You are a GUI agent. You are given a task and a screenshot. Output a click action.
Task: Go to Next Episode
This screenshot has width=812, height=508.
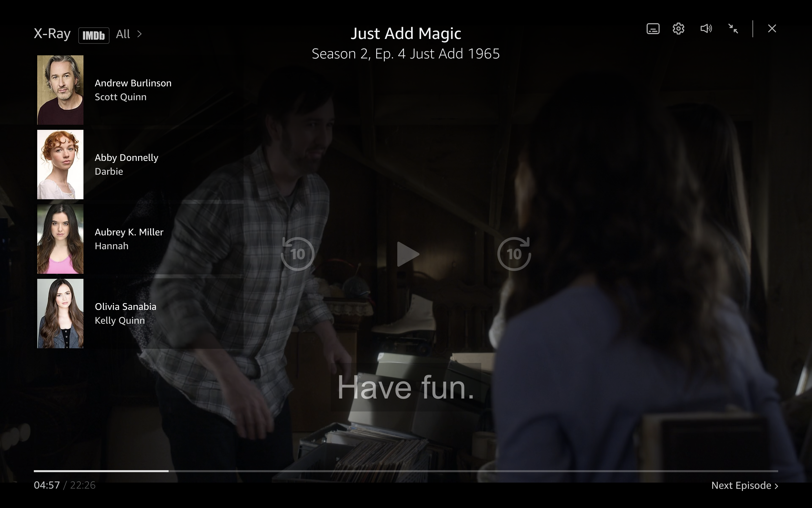tap(745, 485)
